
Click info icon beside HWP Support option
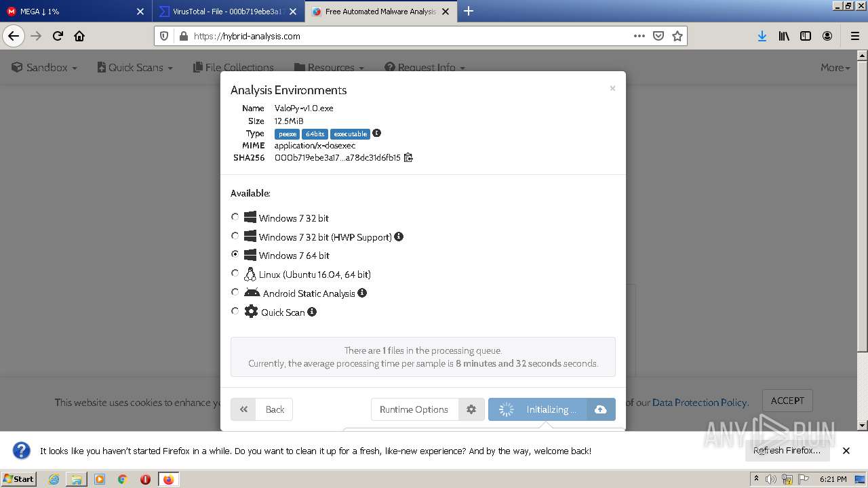[x=399, y=237]
